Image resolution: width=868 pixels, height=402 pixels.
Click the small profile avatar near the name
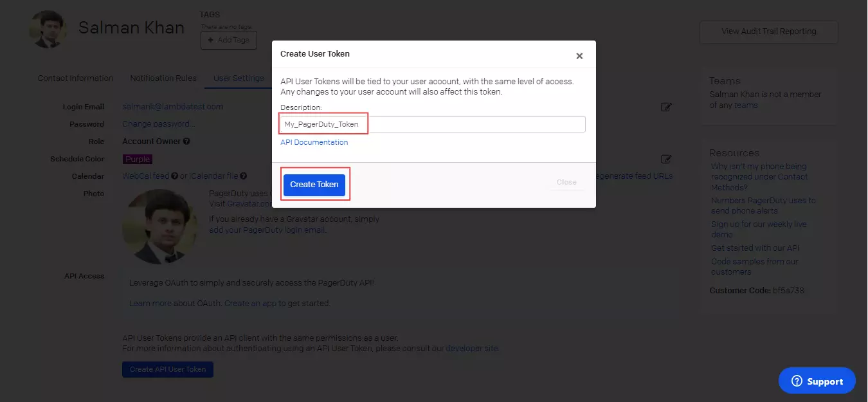(x=48, y=29)
